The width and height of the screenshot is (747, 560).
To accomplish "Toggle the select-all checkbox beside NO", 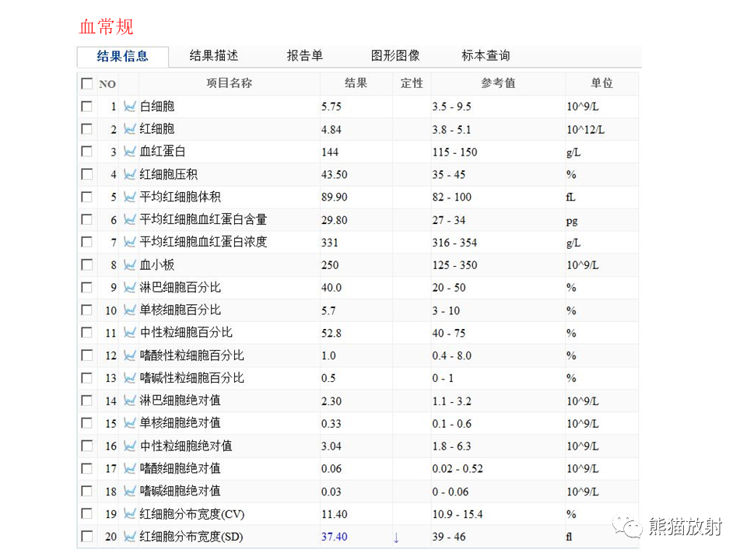I will [x=86, y=83].
